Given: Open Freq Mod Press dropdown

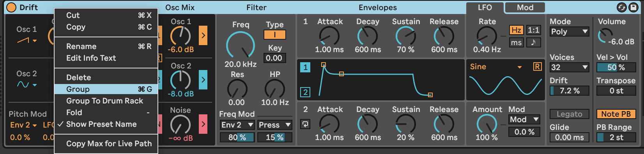Looking at the screenshot, I should [275, 125].
